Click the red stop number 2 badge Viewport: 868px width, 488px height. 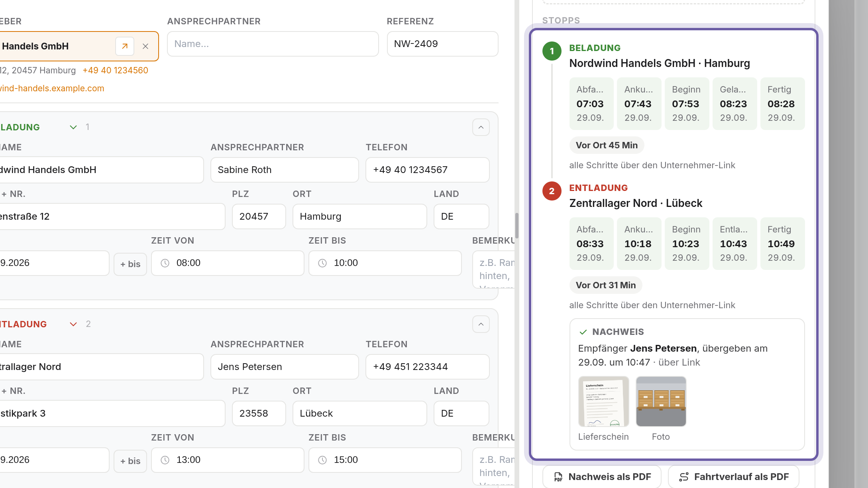(x=552, y=191)
